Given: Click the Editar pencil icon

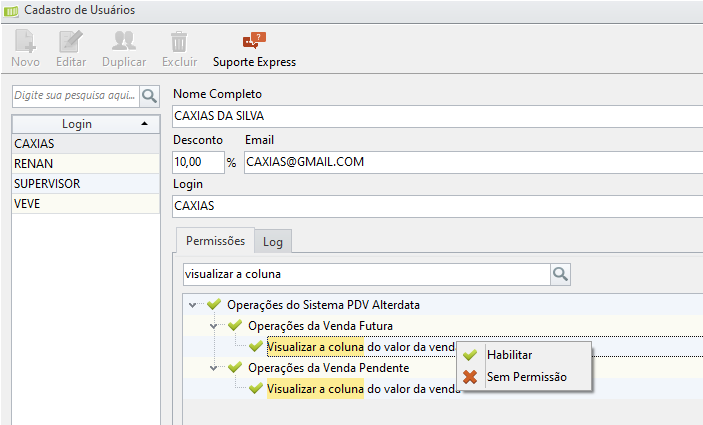Looking at the screenshot, I should coord(70,42).
